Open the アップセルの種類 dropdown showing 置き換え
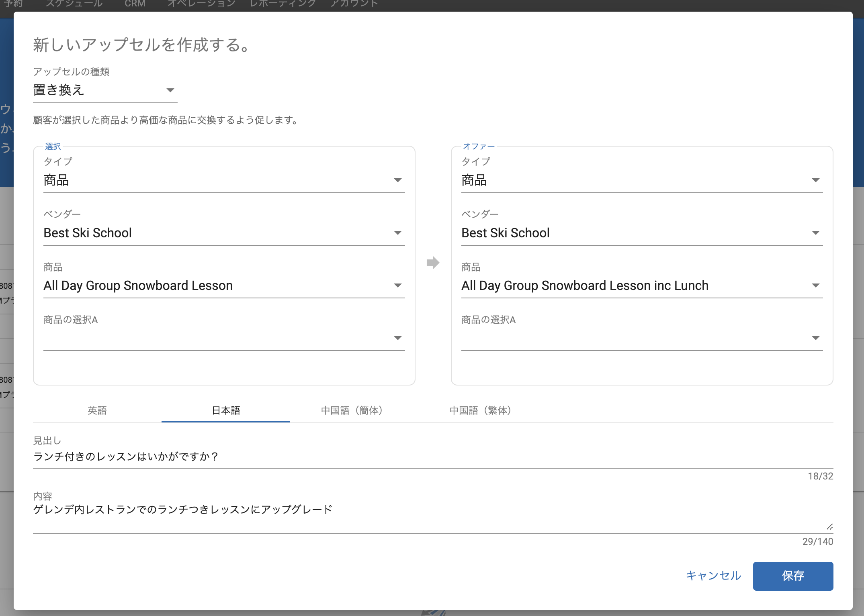This screenshot has height=616, width=864. 170,90
